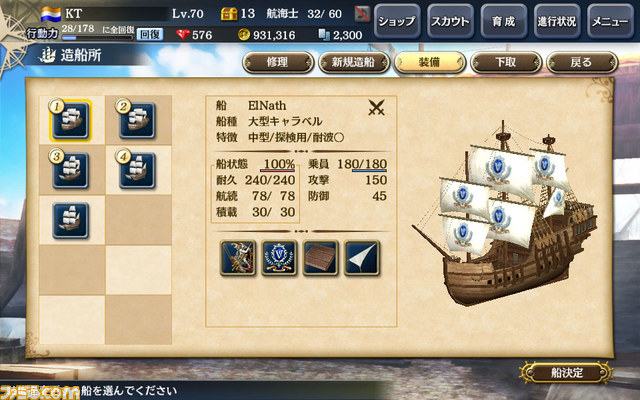Open the 装備 equipment tab
The width and height of the screenshot is (640, 400).
coord(429,62)
